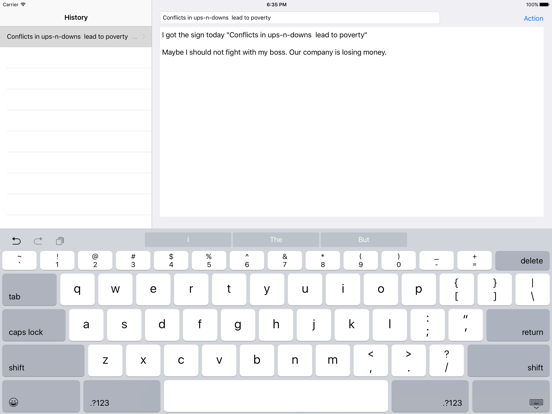Tap the semicolon colon key
The image size is (552, 414).
point(428,325)
